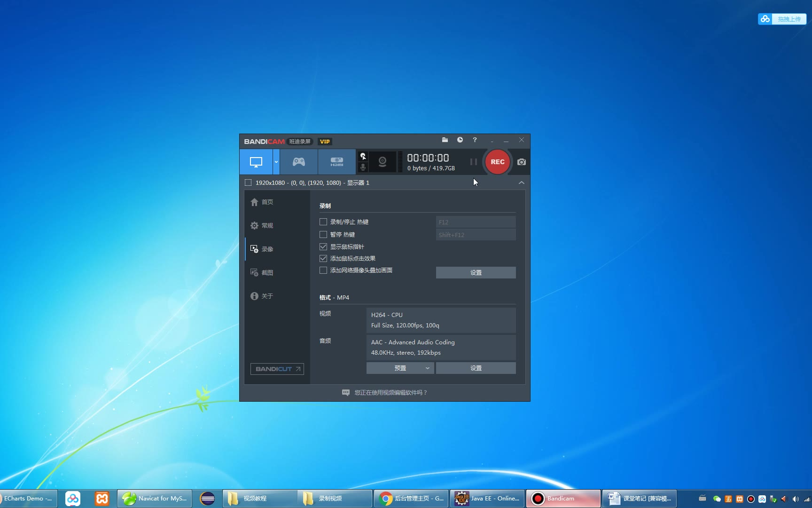Click 00:00:00 recording timer display
Screen dimensions: 812x508
pos(428,158)
